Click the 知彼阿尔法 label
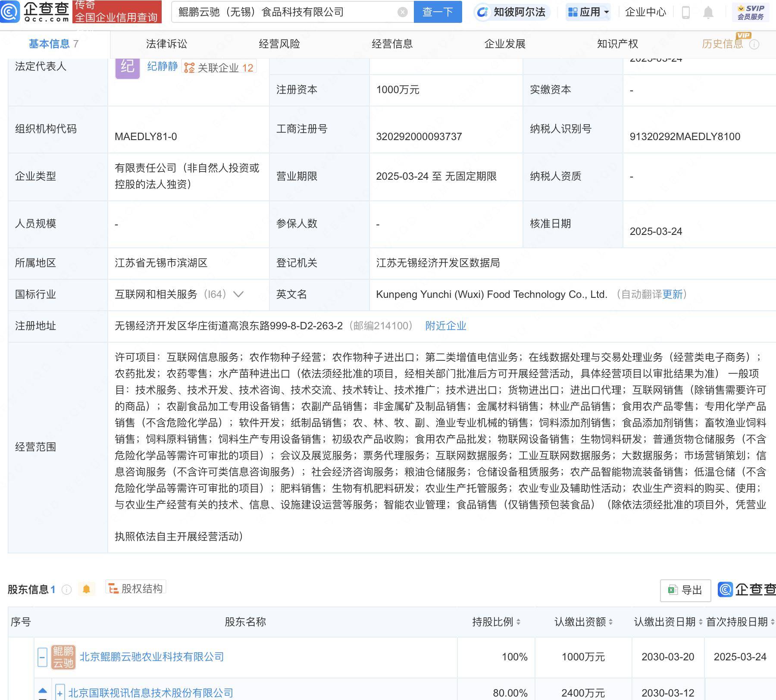The height and width of the screenshot is (700, 776). [x=519, y=12]
